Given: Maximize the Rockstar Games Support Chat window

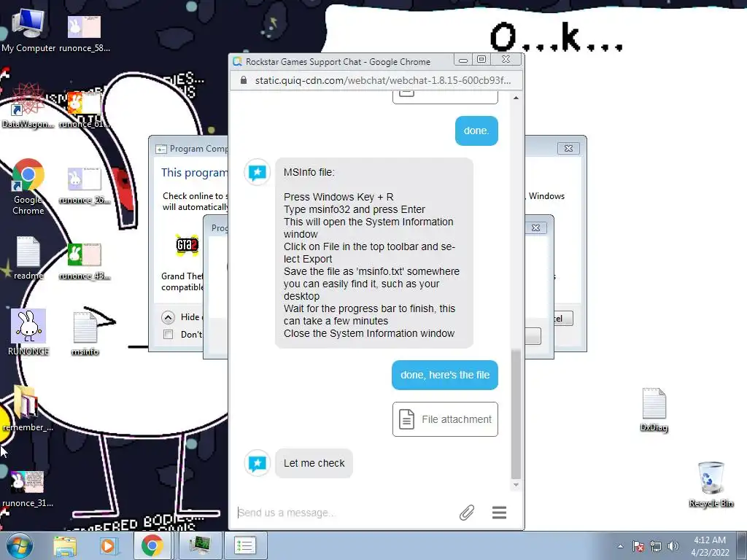Looking at the screenshot, I should click(481, 60).
